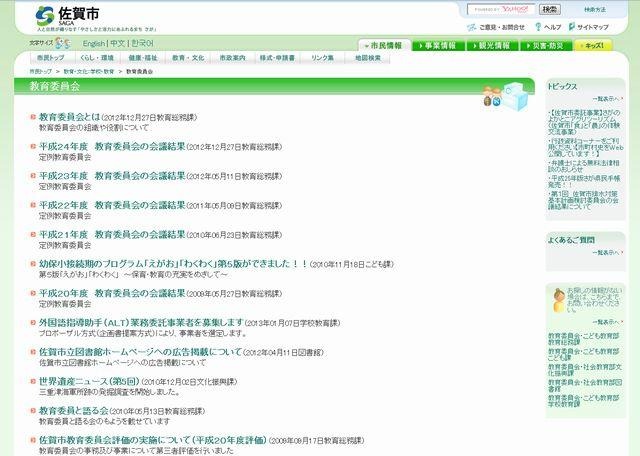Open the 教育・文化 menu item

188,58
